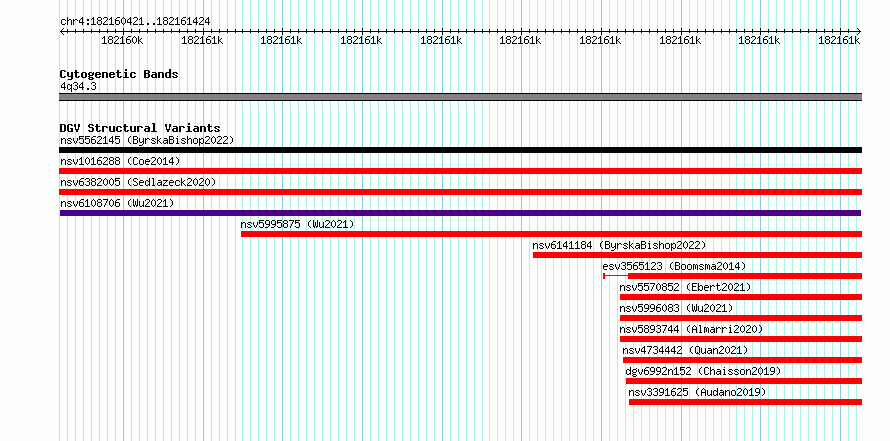Click the nsv5562145 (ByrskaBishop2022) variant label

pyautogui.click(x=147, y=140)
